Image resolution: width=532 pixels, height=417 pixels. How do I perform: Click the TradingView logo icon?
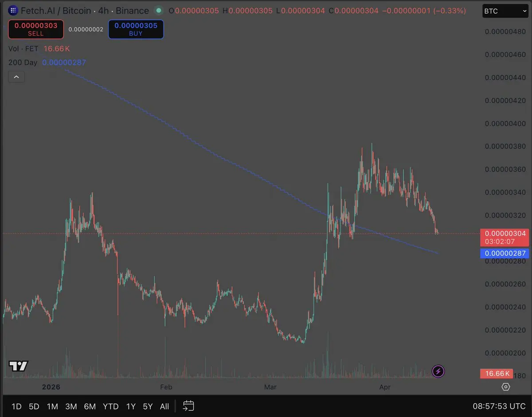click(x=19, y=366)
